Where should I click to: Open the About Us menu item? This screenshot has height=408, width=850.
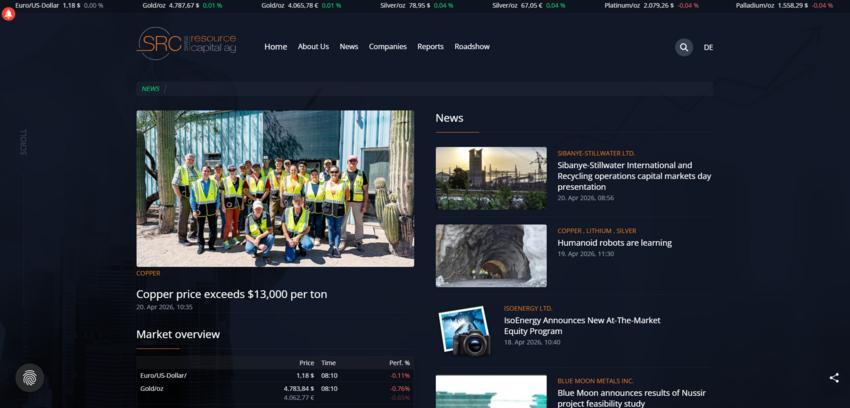(x=313, y=47)
